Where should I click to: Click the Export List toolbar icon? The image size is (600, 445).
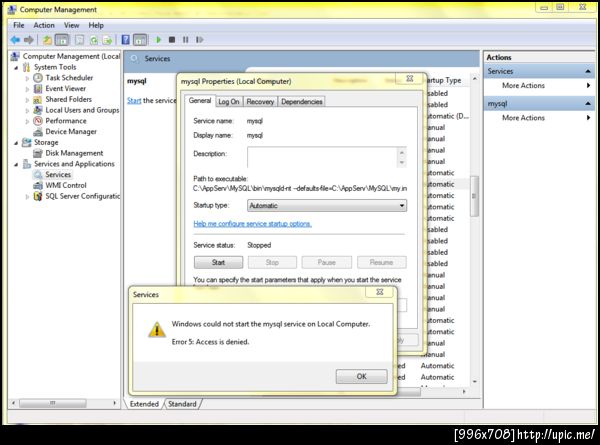click(x=108, y=39)
